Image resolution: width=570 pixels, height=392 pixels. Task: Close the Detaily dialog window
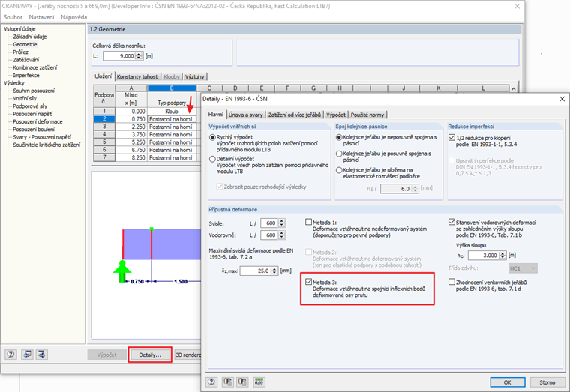tap(562, 99)
